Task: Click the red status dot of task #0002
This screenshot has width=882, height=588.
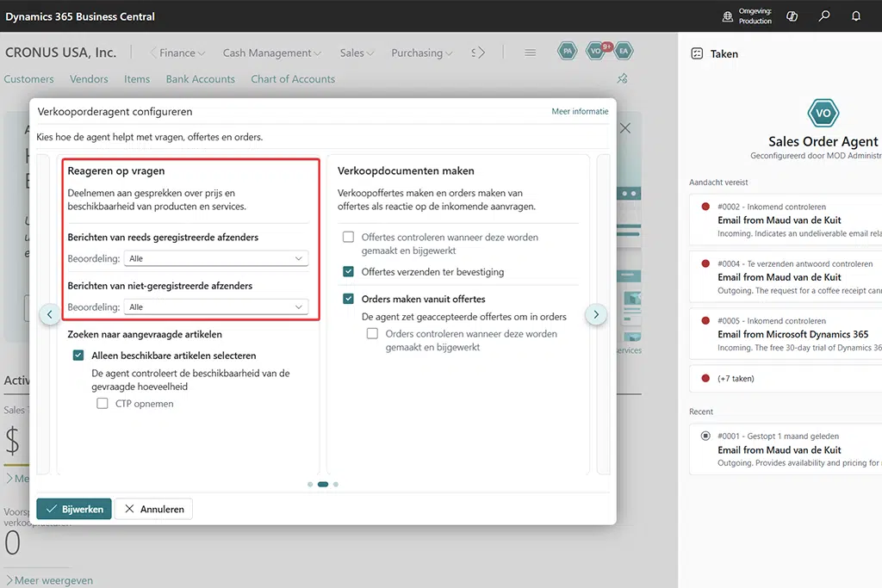Action: point(705,207)
